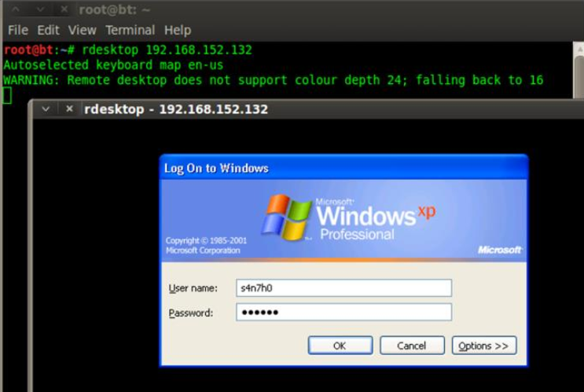The image size is (584, 392).
Task: Click terminal window up-arrow title button
Action: coord(16,9)
